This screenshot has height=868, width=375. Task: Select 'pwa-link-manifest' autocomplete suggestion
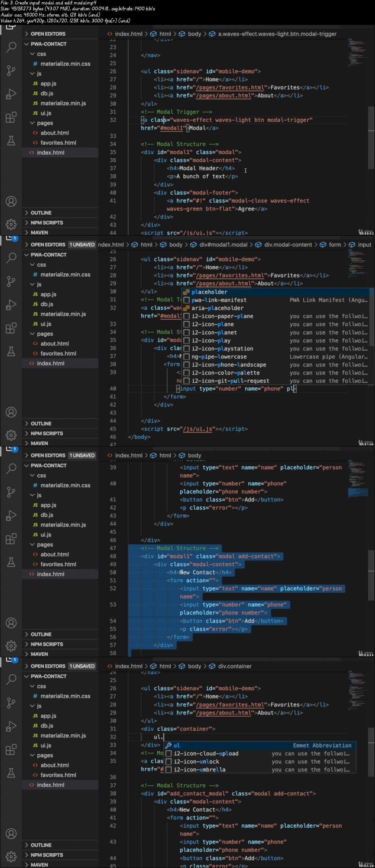278,300
